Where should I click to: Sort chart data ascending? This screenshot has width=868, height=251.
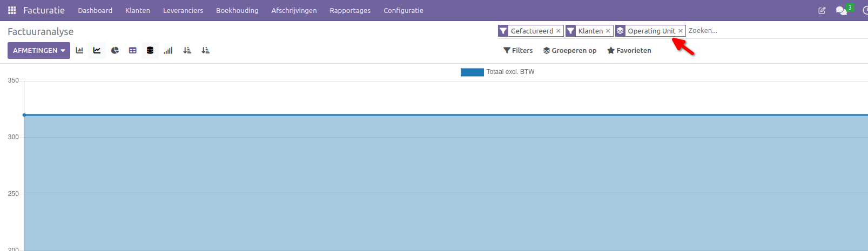pyautogui.click(x=205, y=50)
